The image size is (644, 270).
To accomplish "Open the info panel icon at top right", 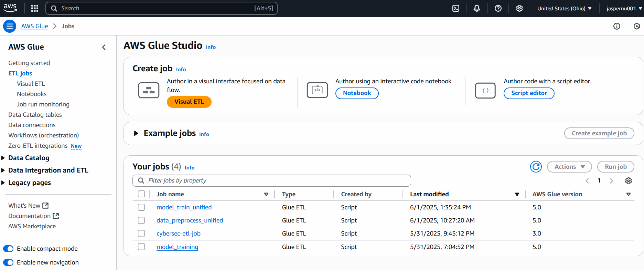I will [x=617, y=26].
